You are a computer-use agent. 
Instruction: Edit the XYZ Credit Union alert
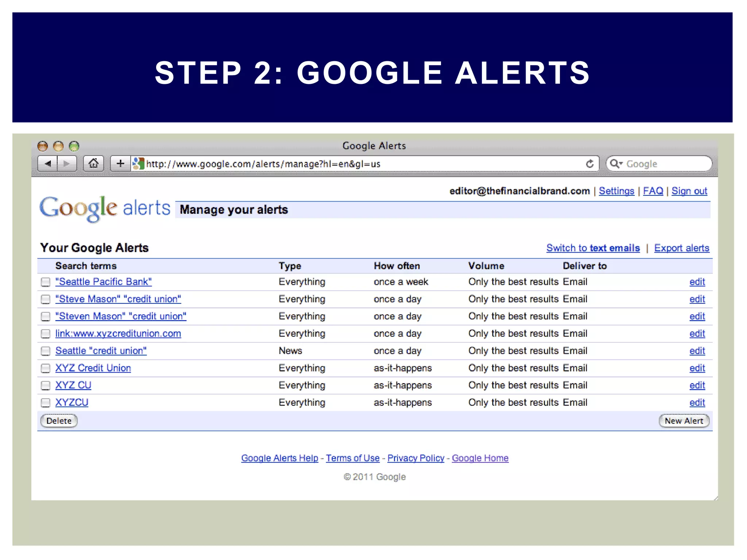697,368
